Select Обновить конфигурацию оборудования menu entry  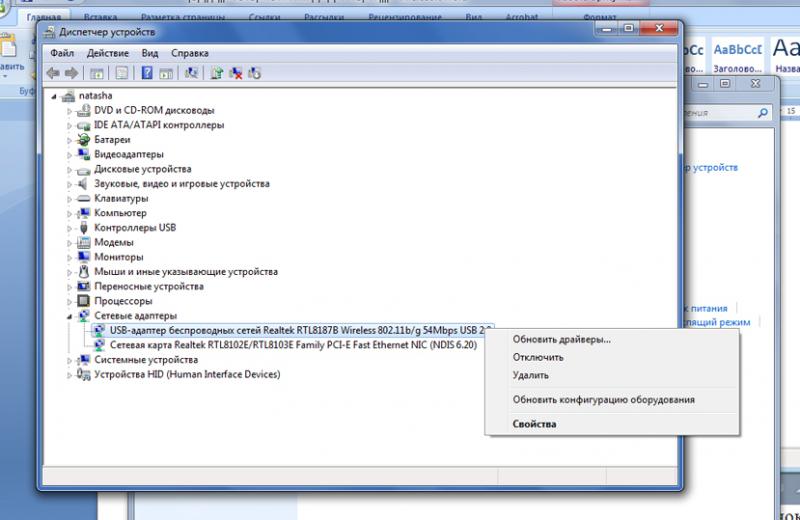[x=604, y=400]
